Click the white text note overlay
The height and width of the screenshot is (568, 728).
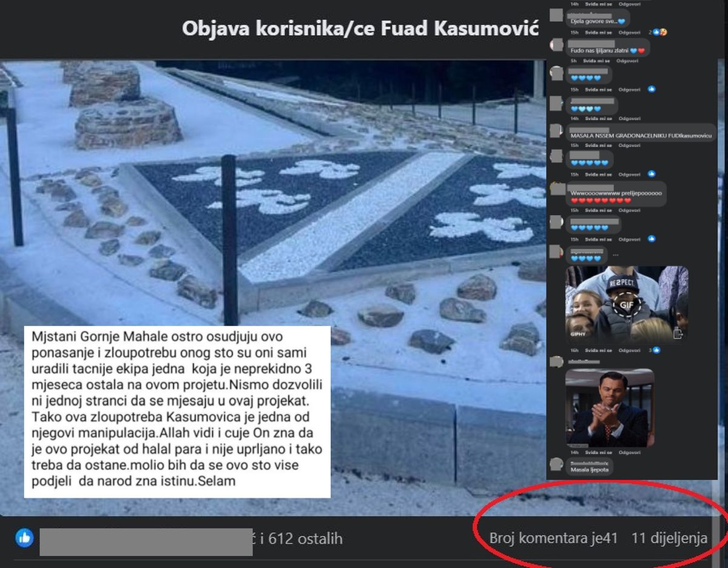(177, 412)
